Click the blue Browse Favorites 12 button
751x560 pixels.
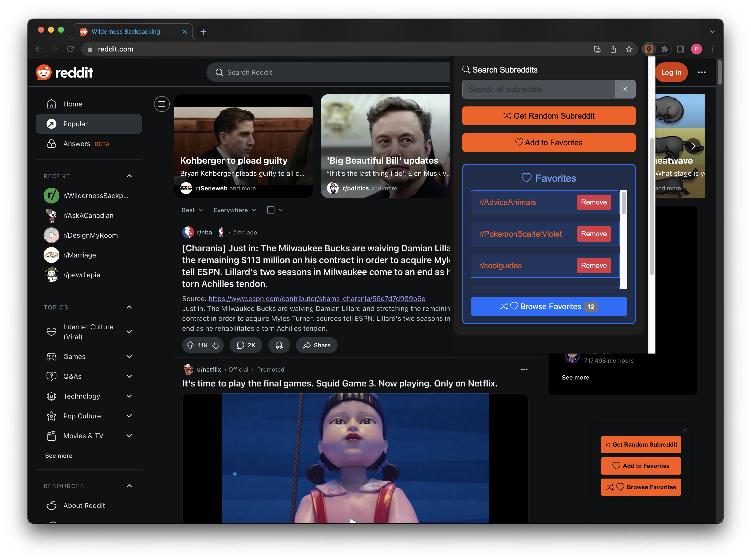point(549,306)
